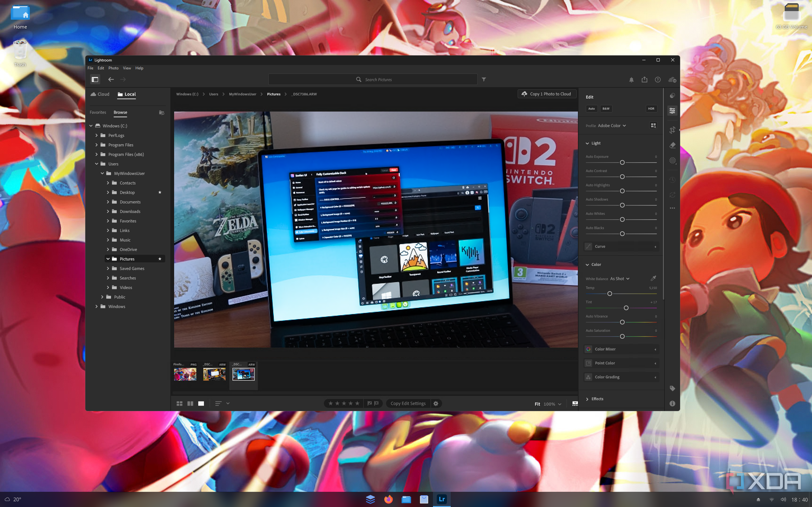Select the Crop and rotate tool
This screenshot has width=812, height=507.
pos(672,130)
